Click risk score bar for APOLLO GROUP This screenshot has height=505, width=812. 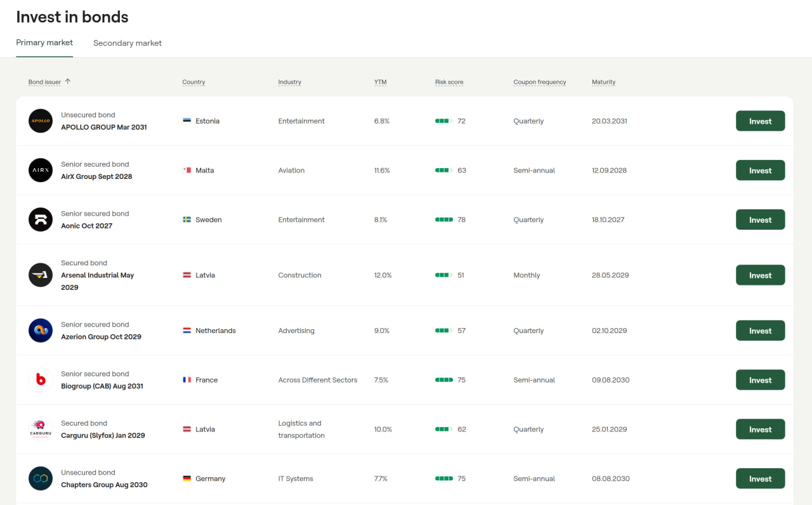(443, 121)
